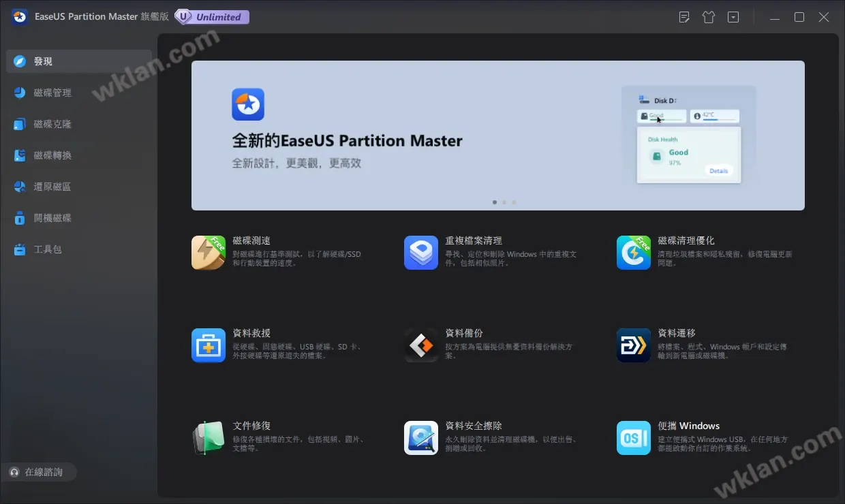Switch to the 磁碟克隆 section
845x504 pixels.
click(x=79, y=124)
